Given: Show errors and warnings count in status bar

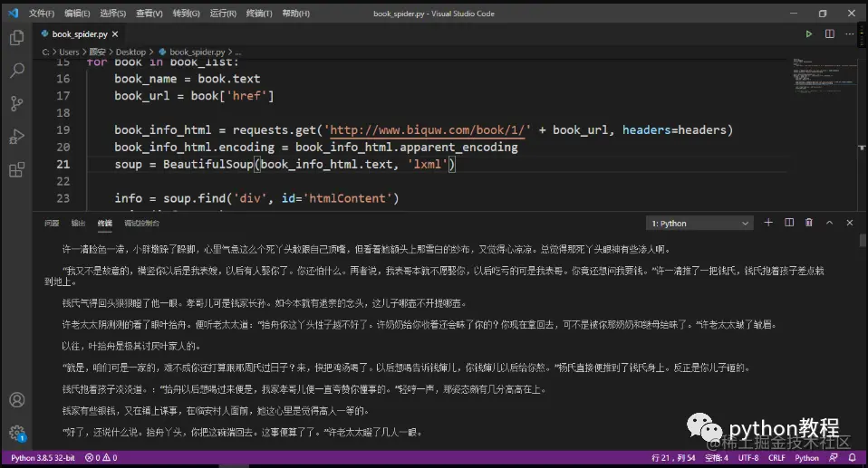Looking at the screenshot, I should [x=101, y=457].
